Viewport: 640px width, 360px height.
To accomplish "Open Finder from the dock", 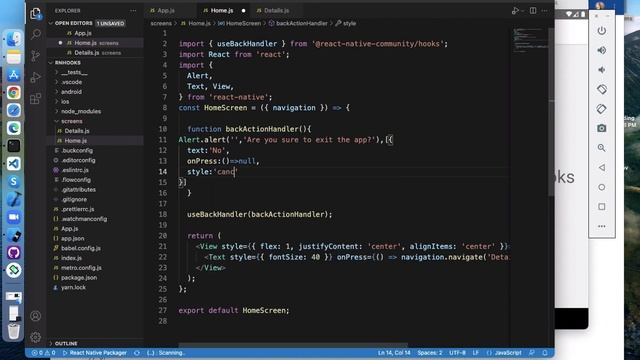I will click(x=13, y=39).
